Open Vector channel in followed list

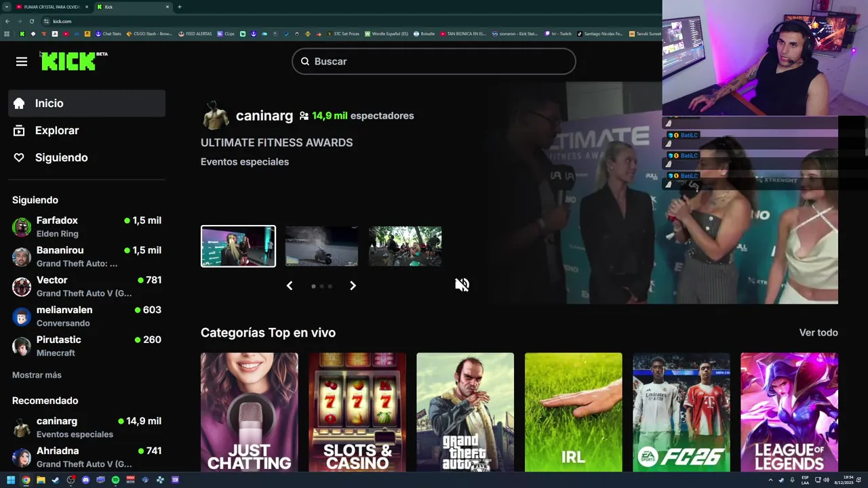[87, 287]
